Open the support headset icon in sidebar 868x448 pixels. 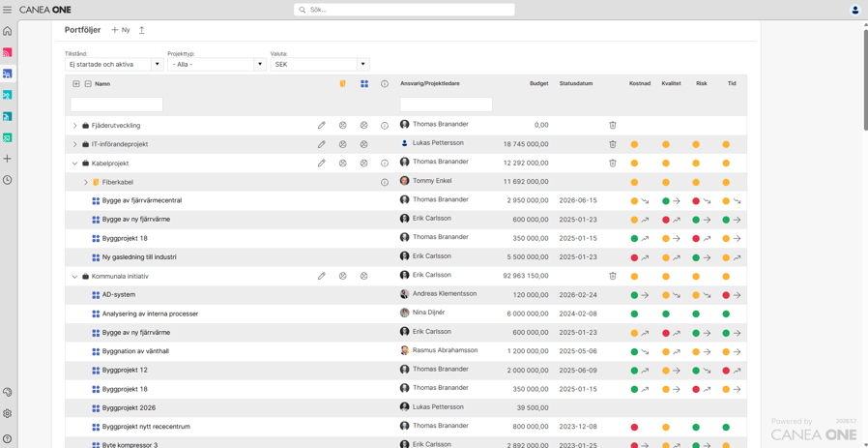pyautogui.click(x=7, y=392)
